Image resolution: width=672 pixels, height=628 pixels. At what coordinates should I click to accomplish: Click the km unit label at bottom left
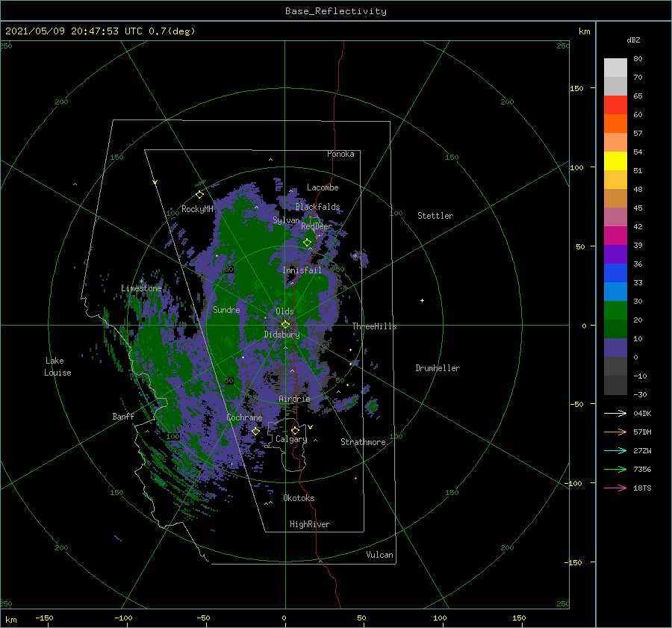10,620
